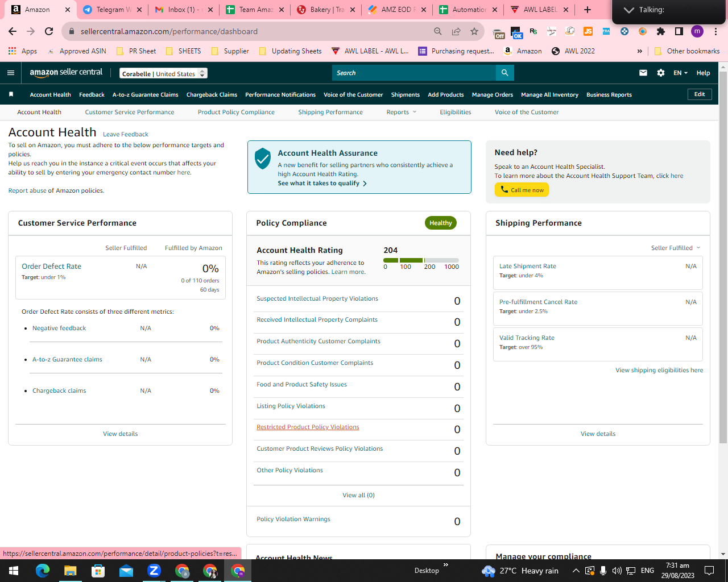Open the purple 'm' profile avatar
Image resolution: width=728 pixels, height=582 pixels.
(x=697, y=31)
